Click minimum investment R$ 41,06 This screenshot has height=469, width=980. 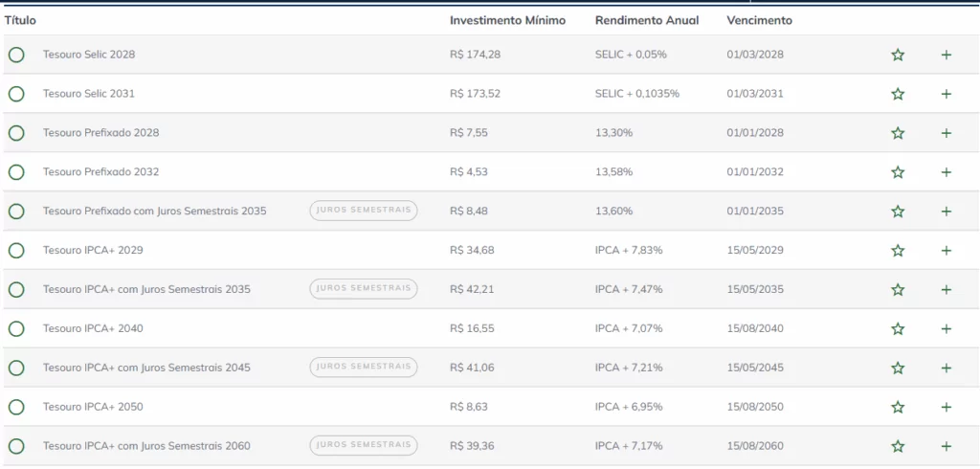472,368
